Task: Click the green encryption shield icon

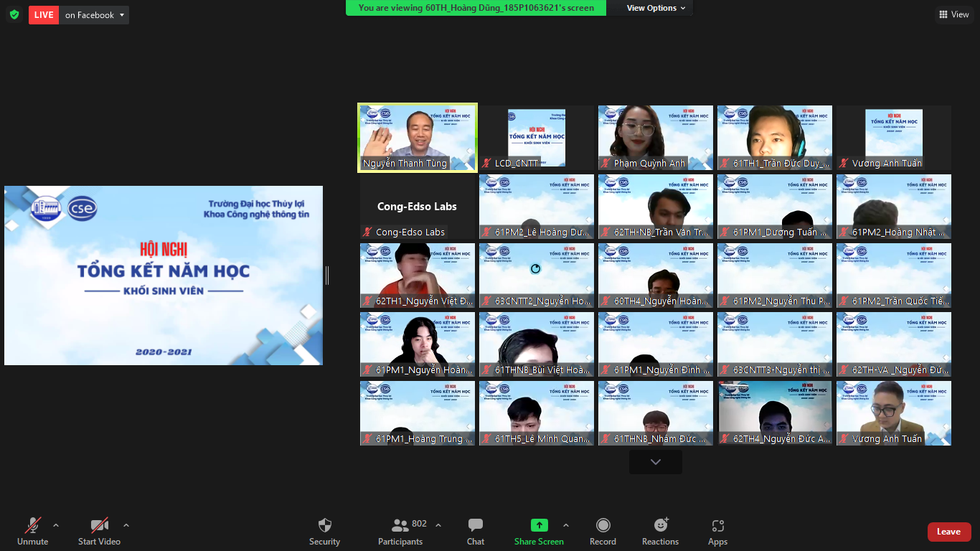Action: [x=14, y=14]
